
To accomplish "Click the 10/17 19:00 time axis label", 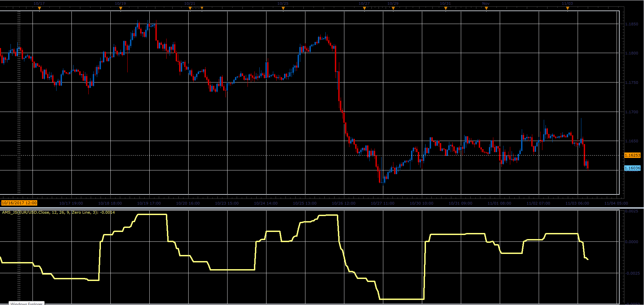I will click(x=71, y=203).
